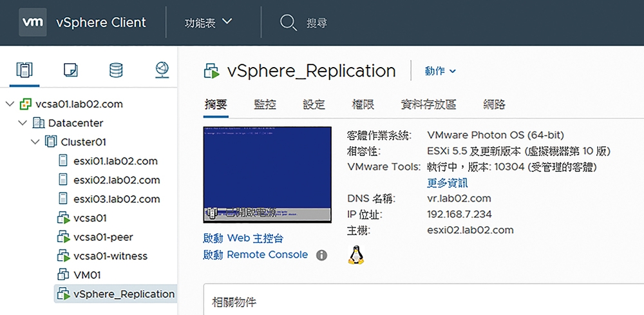
Task: Click the 啟動 Web 主控台 link
Action: point(243,238)
